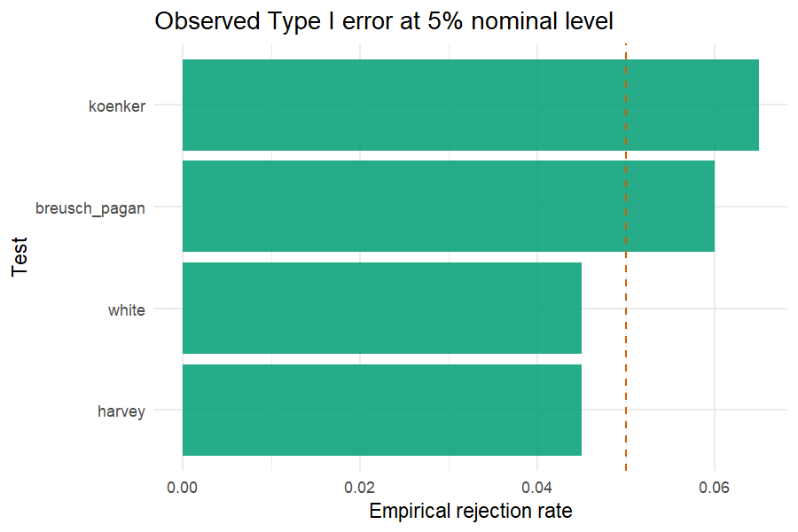
Task: Click the breusch_pagan bar
Action: tap(449, 207)
